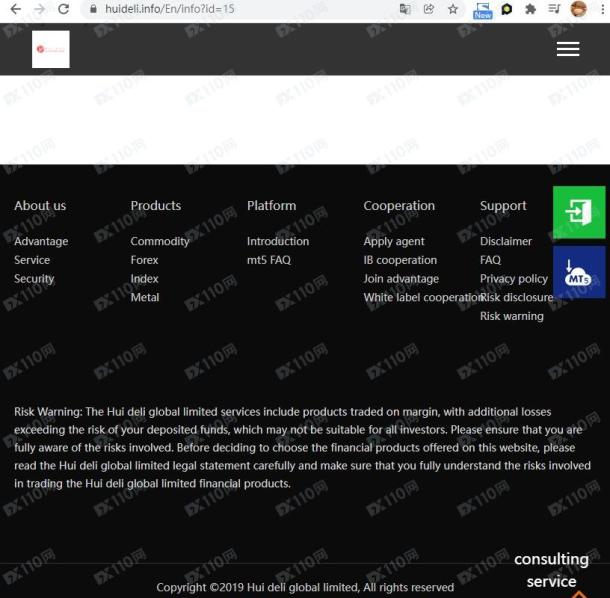Go forward with the browser arrow

click(39, 9)
